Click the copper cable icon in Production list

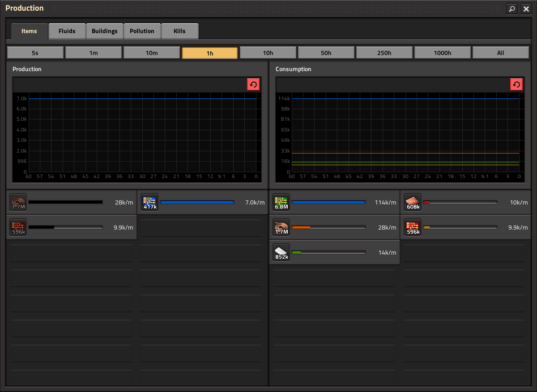tap(18, 202)
